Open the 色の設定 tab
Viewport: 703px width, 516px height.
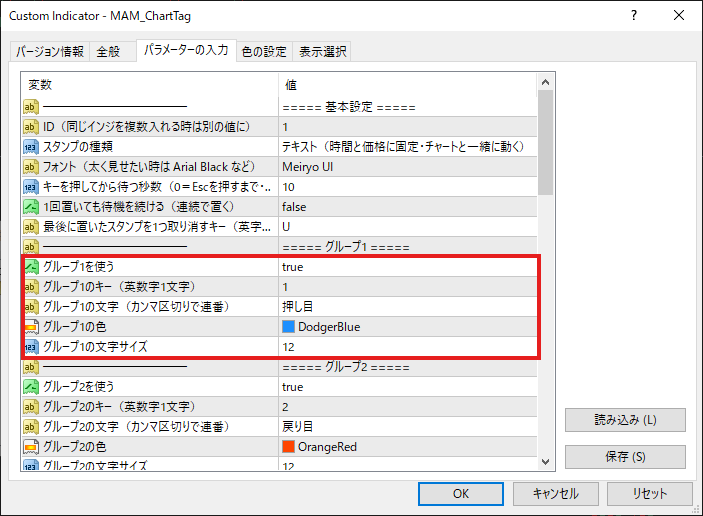click(x=264, y=52)
